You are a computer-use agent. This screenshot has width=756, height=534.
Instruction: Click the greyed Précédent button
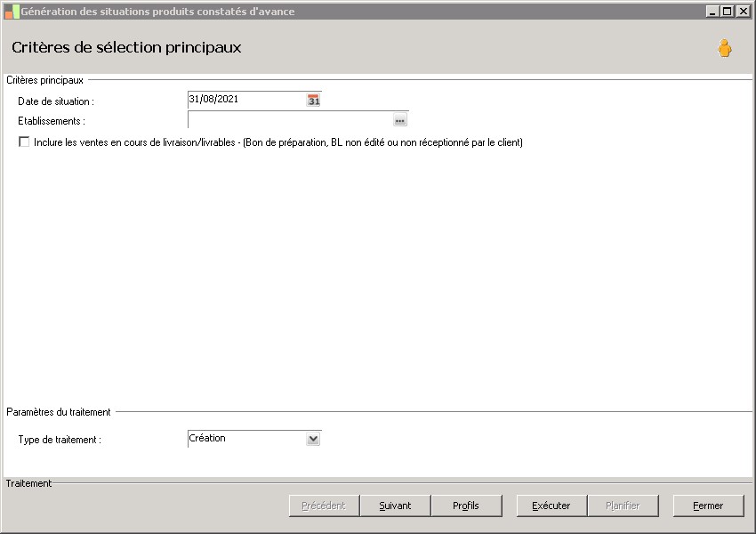(324, 506)
